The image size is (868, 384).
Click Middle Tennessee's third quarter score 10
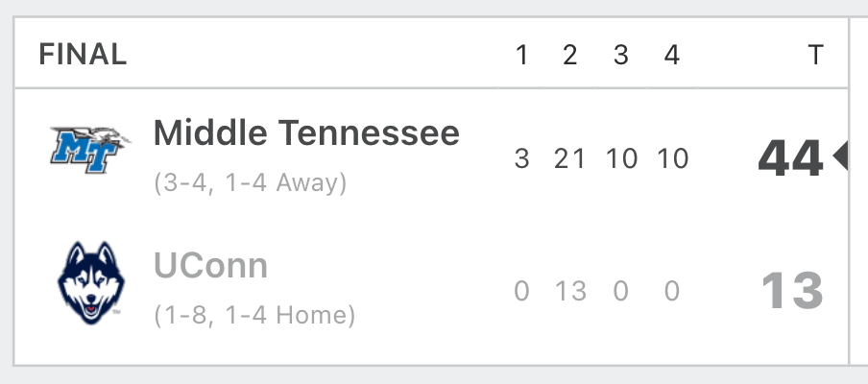pyautogui.click(x=621, y=158)
